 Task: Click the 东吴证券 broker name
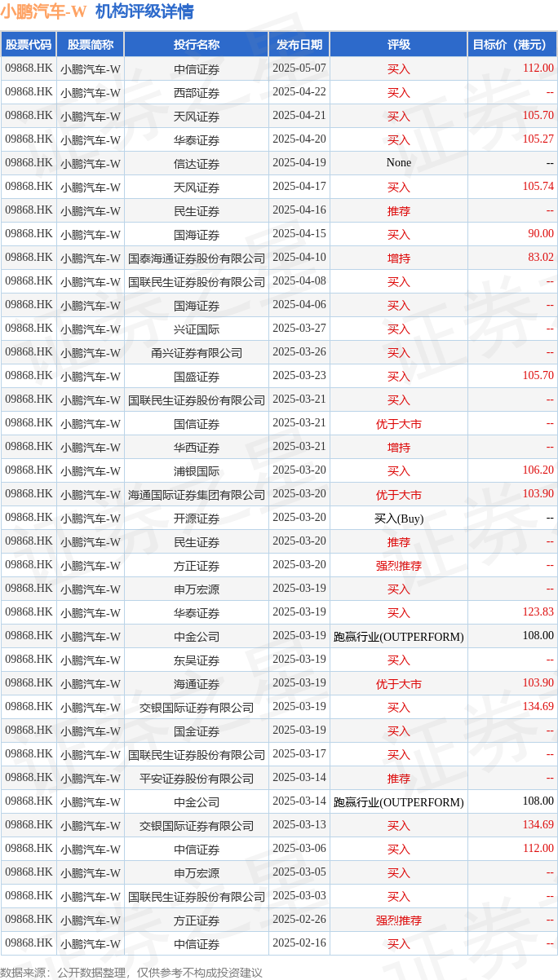point(197,660)
